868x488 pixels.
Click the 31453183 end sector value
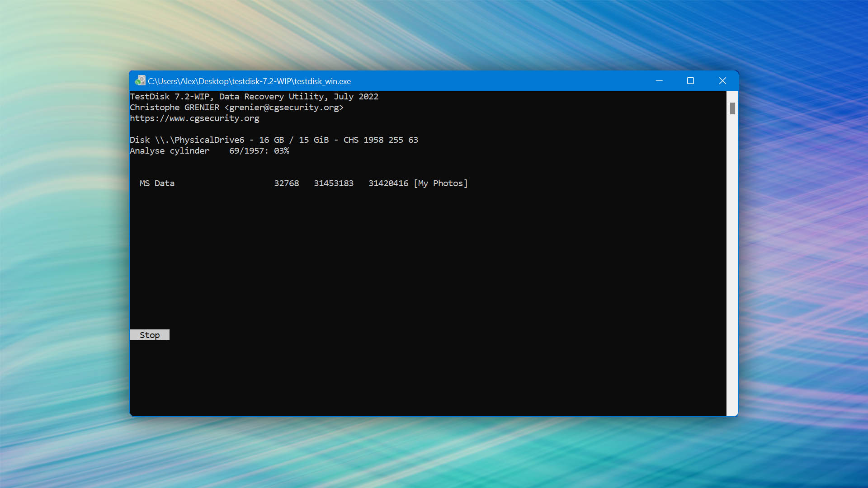[334, 183]
